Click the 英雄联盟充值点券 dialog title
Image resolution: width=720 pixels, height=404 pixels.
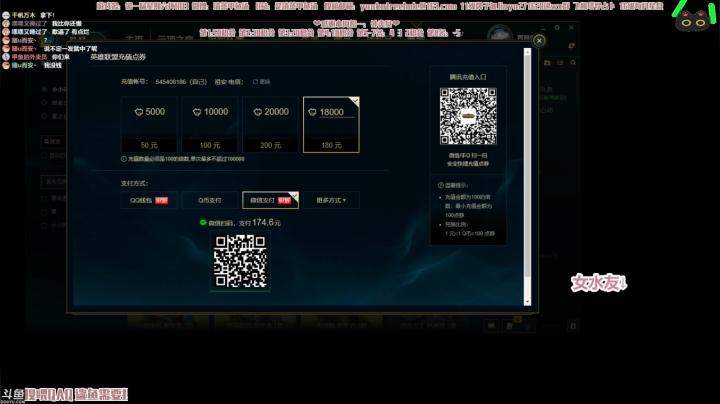[118, 57]
